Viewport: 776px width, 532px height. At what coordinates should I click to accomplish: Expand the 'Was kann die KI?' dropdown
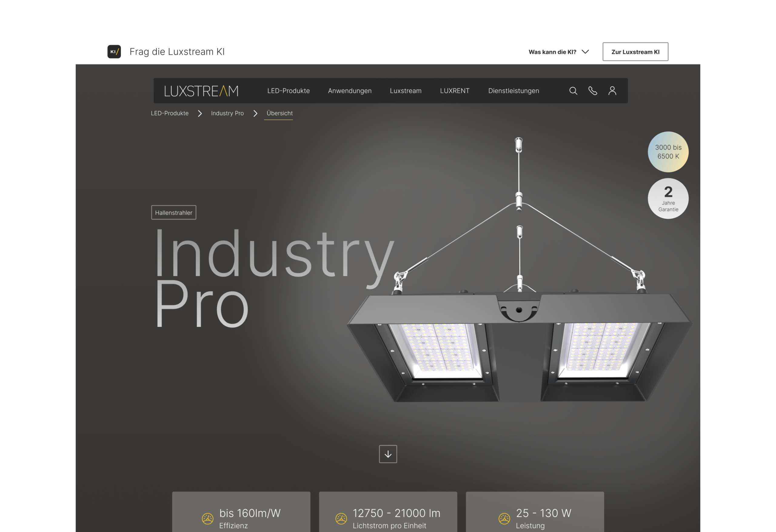559,52
